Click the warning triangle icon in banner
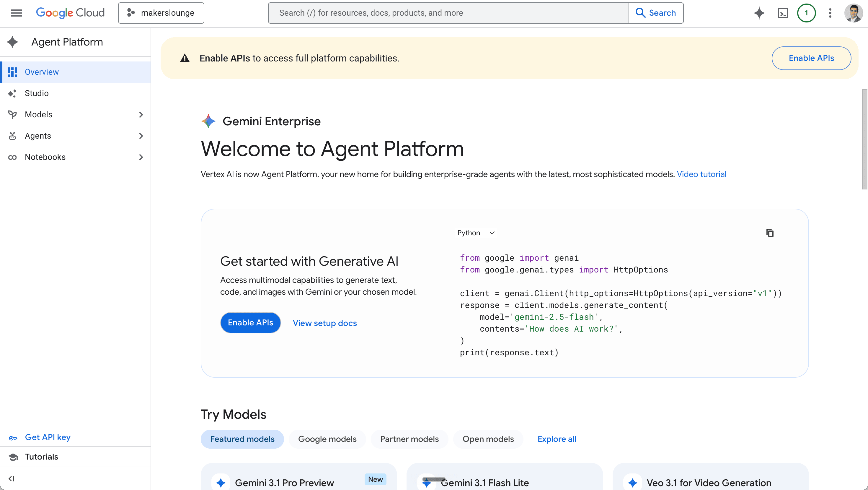868x490 pixels. 185,58
